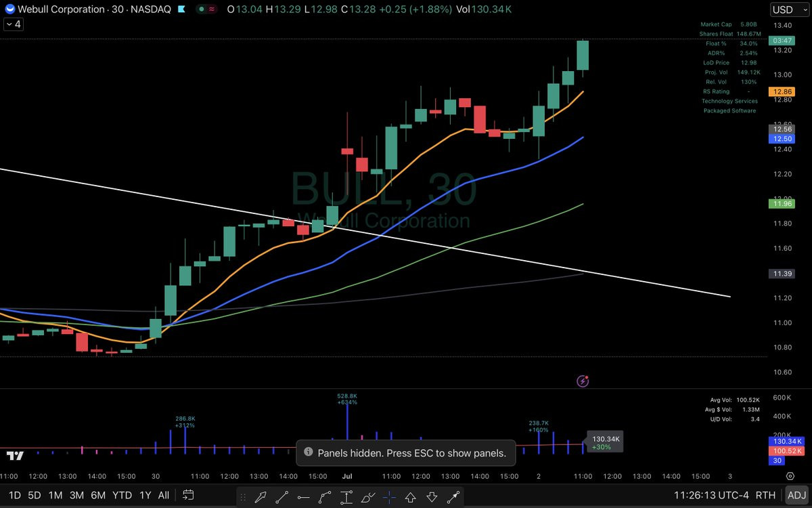812x508 pixels.
Task: Select the Horizontal ray drawing tool
Action: click(x=303, y=497)
